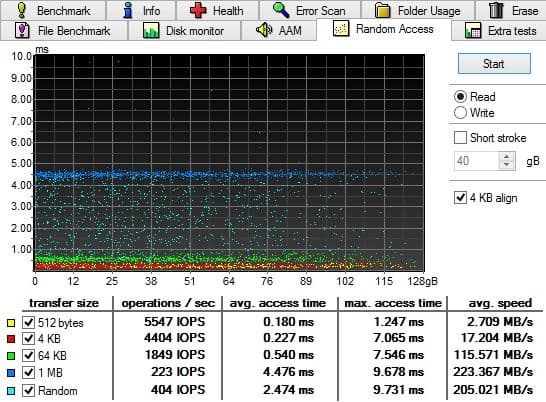This screenshot has width=546, height=402.
Task: Open the File Benchmark tab
Action: tap(64, 31)
